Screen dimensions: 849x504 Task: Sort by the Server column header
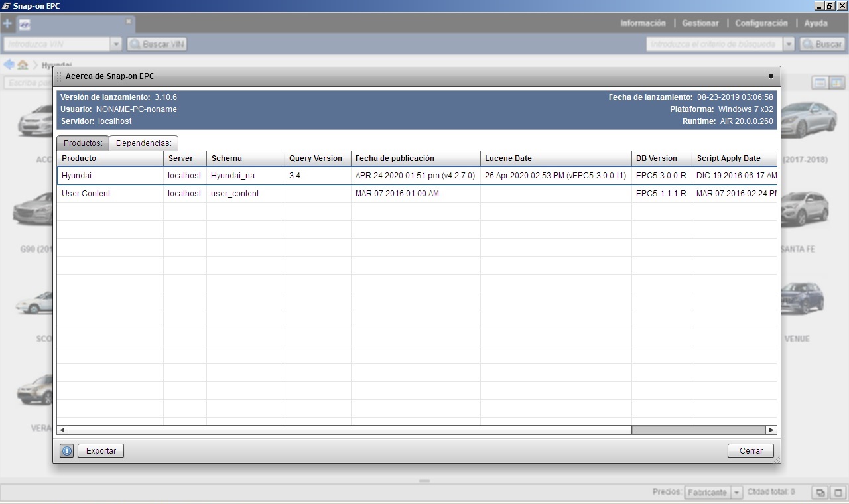(185, 158)
